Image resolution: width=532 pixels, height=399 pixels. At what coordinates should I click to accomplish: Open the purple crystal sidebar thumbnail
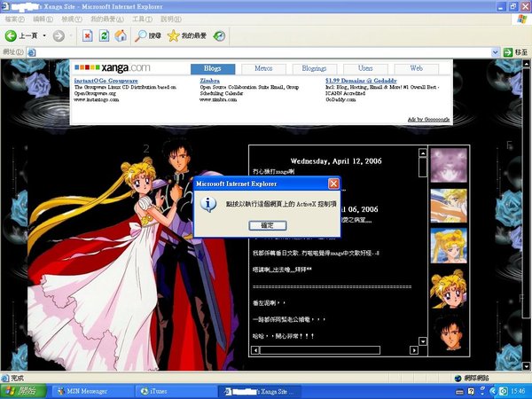click(x=449, y=166)
